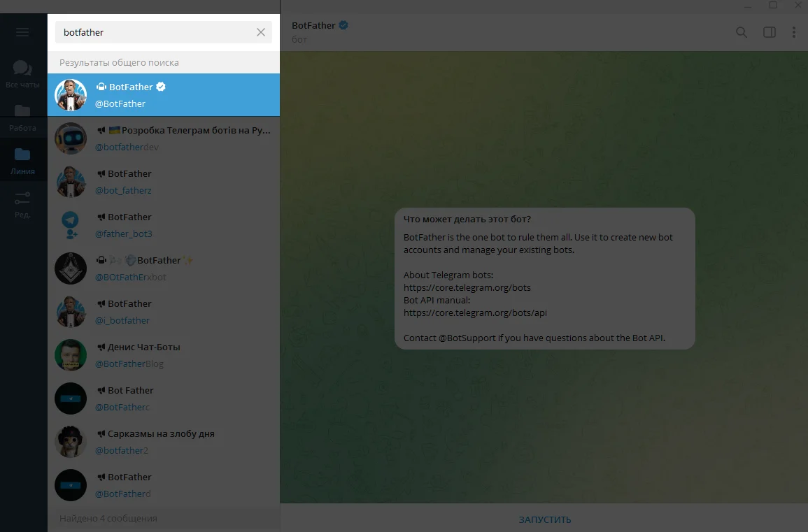Open the Ред. folder editing icon

point(22,204)
